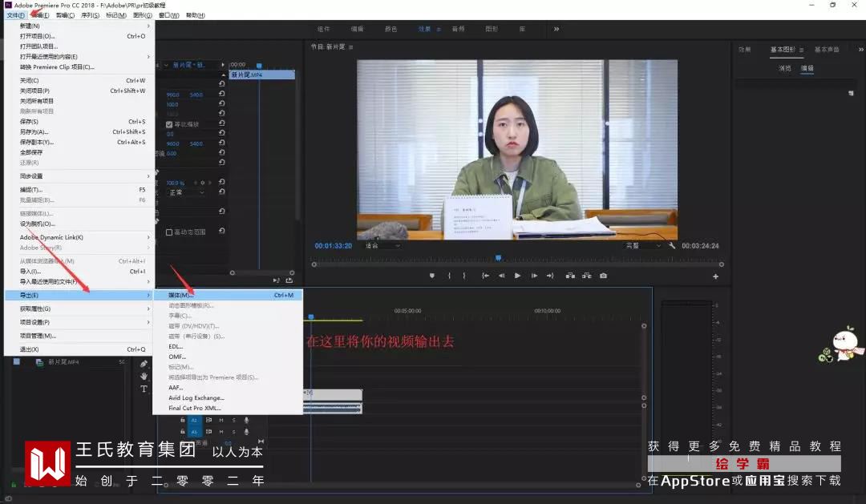This screenshot has height=504, width=866.
Task: Toggle track lock on audio track A3
Action: click(x=182, y=432)
